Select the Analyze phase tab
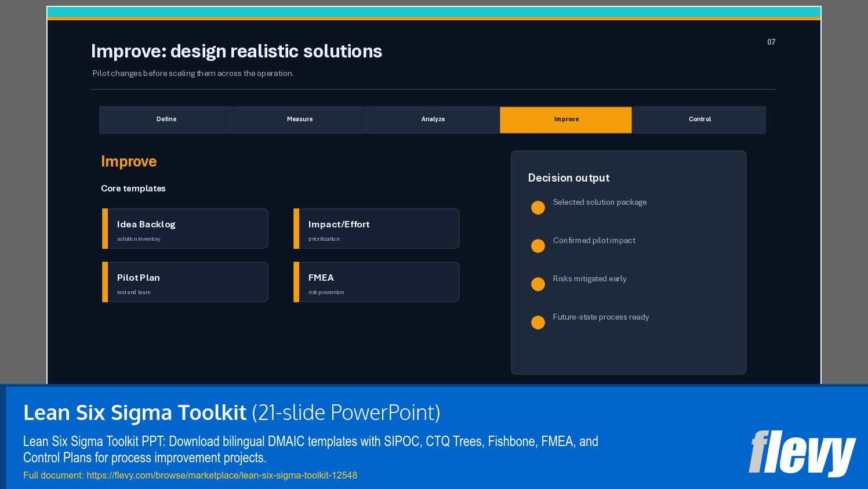Screen dimensions: 868x489 (x=433, y=119)
